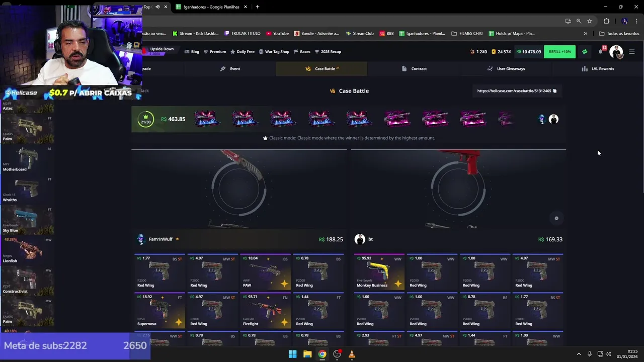Open a new browser tab
The width and height of the screenshot is (644, 362).
point(258,7)
